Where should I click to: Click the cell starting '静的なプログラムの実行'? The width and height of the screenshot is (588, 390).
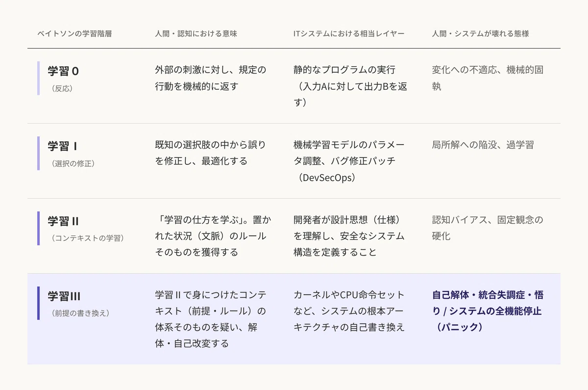(x=350, y=86)
